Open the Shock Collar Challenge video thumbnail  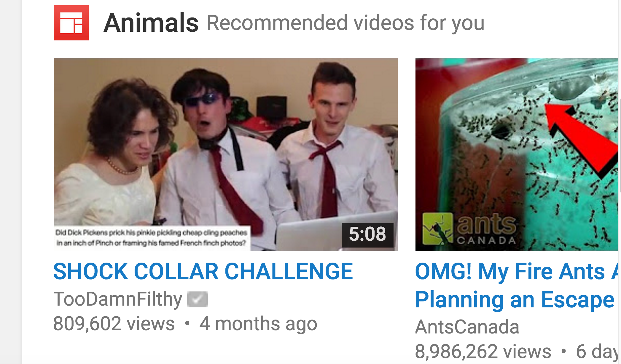pyautogui.click(x=226, y=154)
